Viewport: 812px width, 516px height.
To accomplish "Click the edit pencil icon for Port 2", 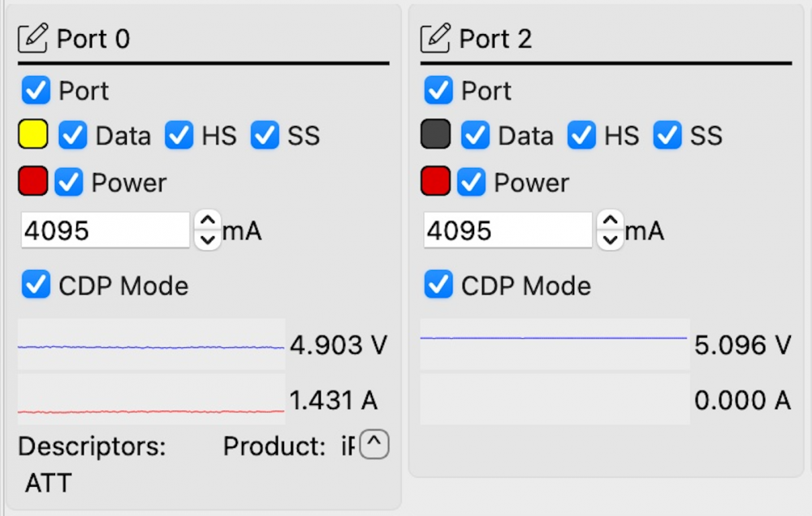I will pos(436,38).
